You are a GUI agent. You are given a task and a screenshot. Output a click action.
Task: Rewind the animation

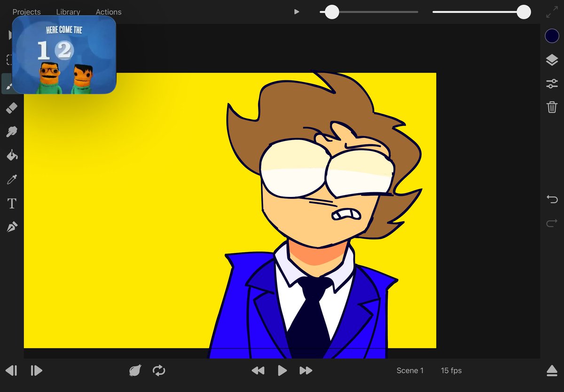pyautogui.click(x=258, y=371)
